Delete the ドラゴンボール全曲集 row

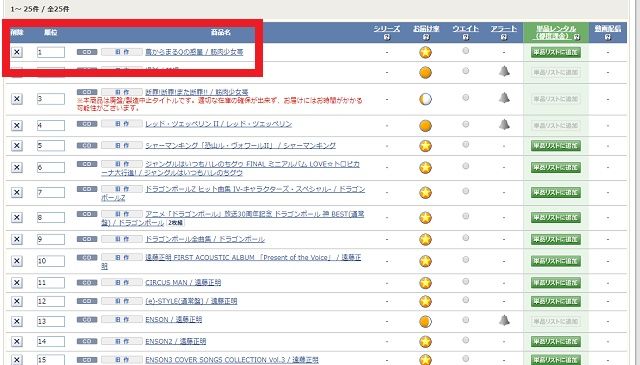pyautogui.click(x=17, y=239)
